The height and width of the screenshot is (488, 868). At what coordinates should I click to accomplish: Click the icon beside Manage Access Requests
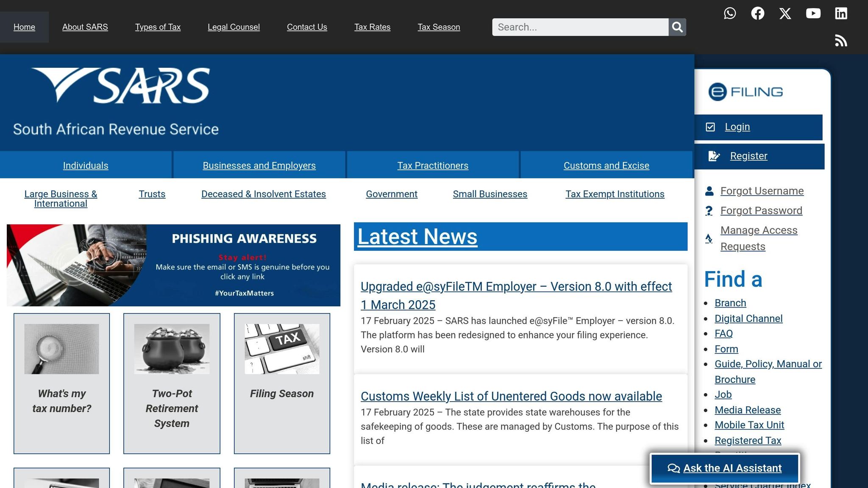[x=709, y=238]
